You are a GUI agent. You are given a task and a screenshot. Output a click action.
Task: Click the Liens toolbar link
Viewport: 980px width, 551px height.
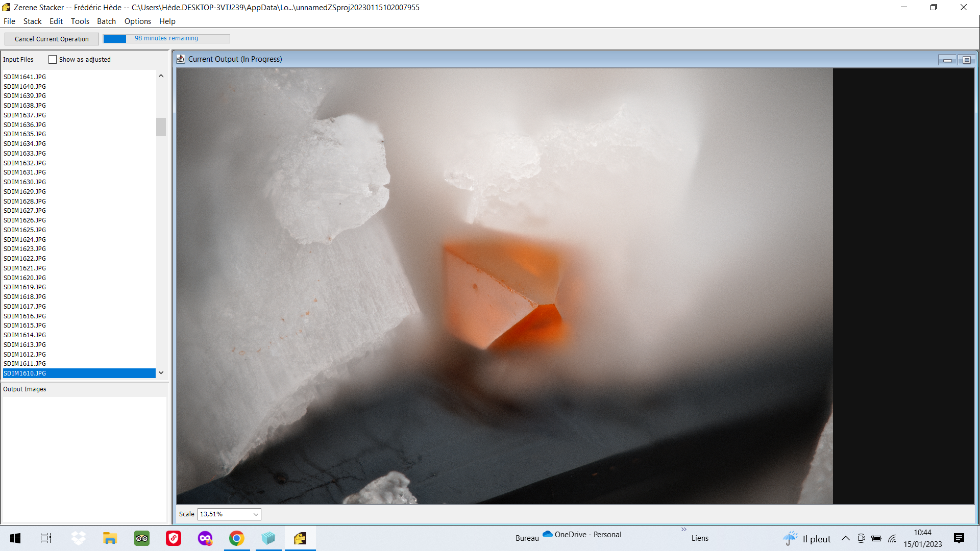point(700,538)
